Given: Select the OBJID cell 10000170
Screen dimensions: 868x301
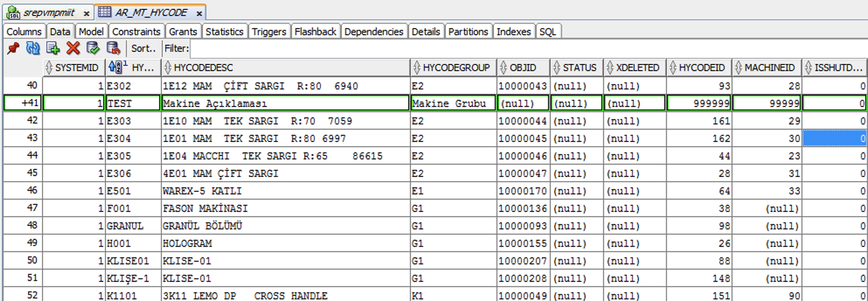Looking at the screenshot, I should pyautogui.click(x=523, y=191).
